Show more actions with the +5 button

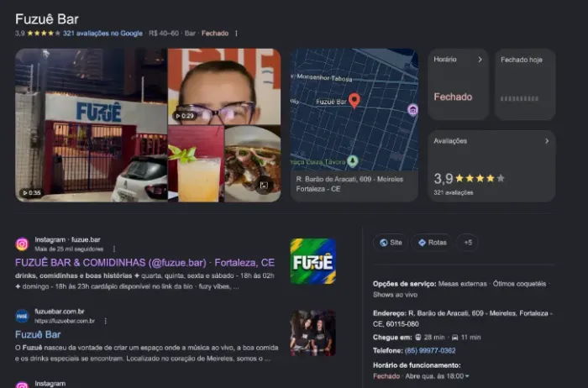[x=468, y=243]
